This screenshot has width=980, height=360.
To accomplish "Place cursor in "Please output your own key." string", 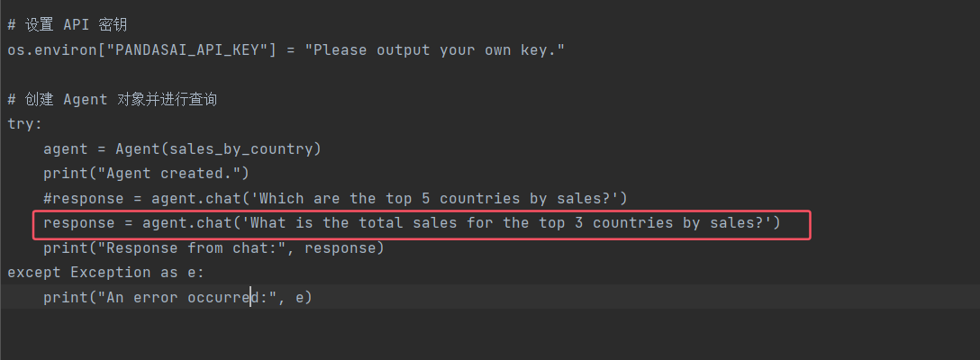I will pos(434,49).
